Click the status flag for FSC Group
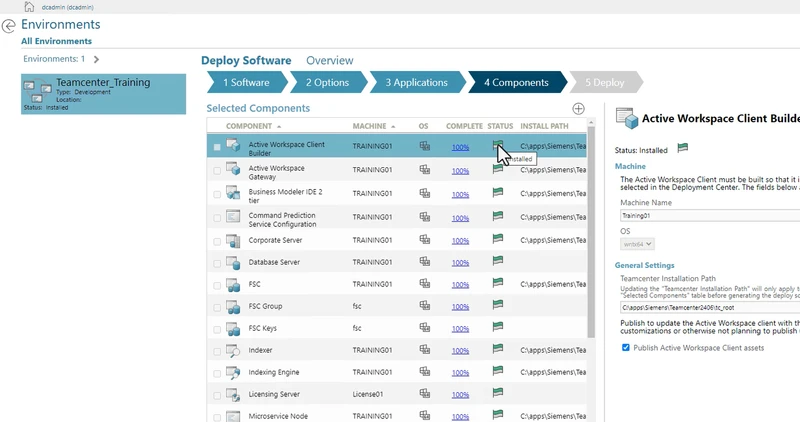Image resolution: width=800 pixels, height=422 pixels. [x=498, y=305]
